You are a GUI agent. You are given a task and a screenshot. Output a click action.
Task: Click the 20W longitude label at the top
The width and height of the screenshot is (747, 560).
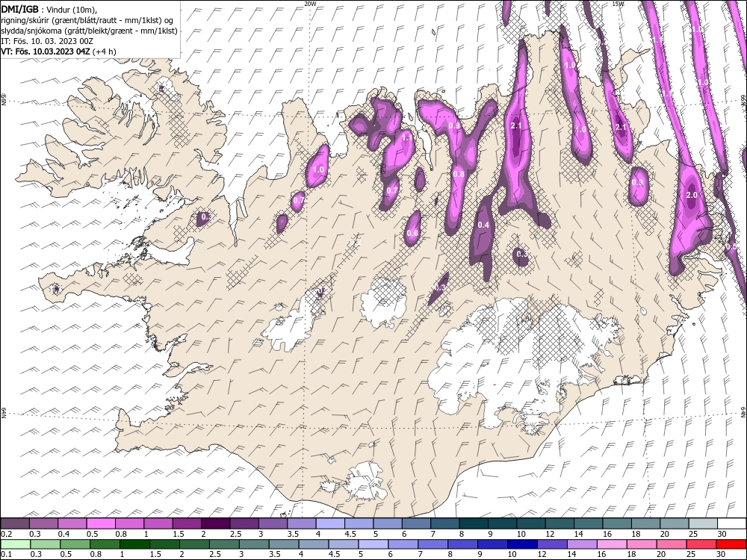[x=310, y=3]
